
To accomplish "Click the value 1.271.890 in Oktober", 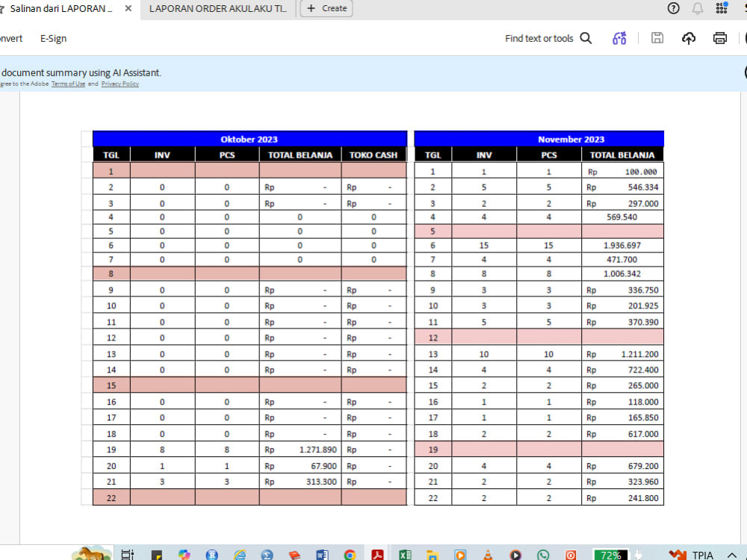I will (317, 449).
